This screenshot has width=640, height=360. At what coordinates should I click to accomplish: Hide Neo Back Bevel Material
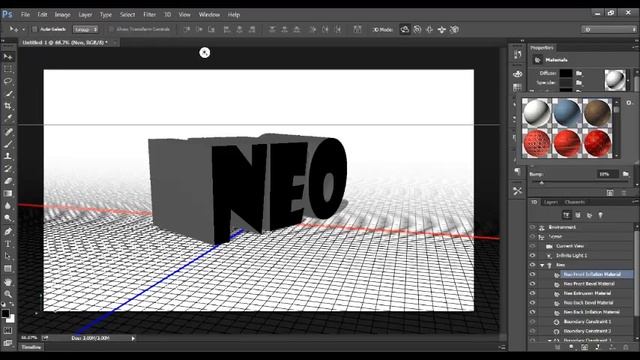point(532,302)
